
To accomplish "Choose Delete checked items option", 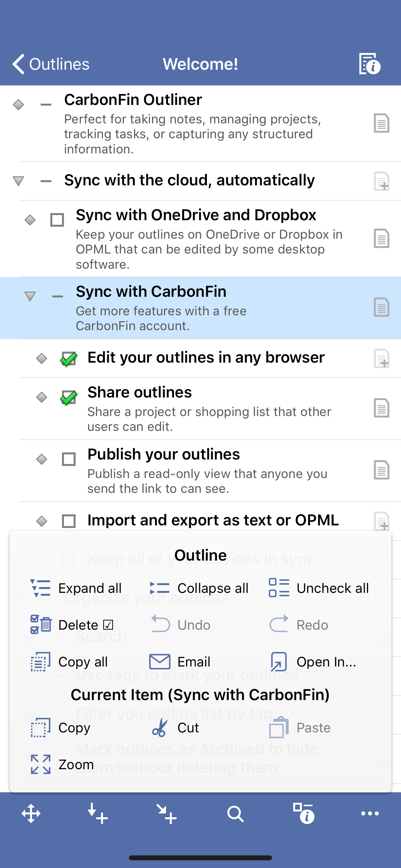I will pos(72,625).
